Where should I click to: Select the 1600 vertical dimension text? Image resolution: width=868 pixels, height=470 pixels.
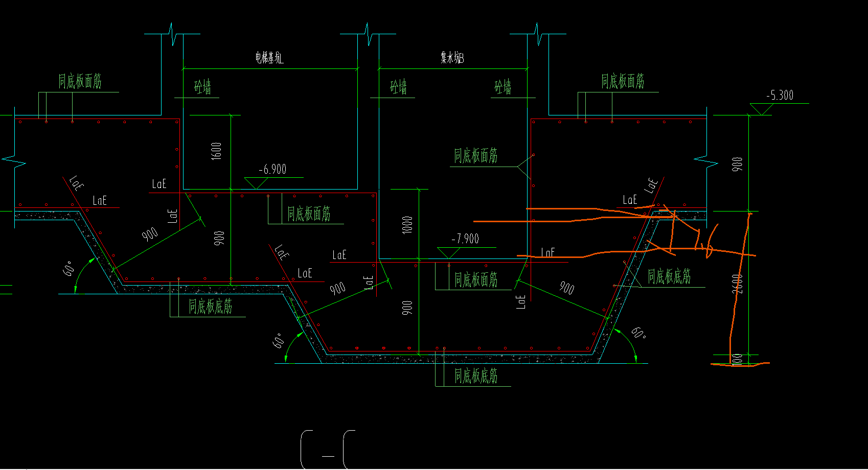pyautogui.click(x=216, y=151)
